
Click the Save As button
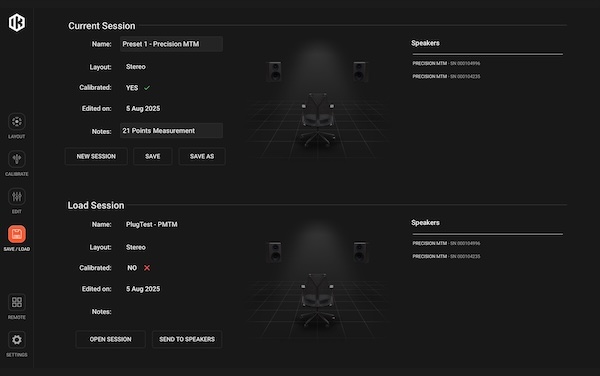click(x=202, y=156)
